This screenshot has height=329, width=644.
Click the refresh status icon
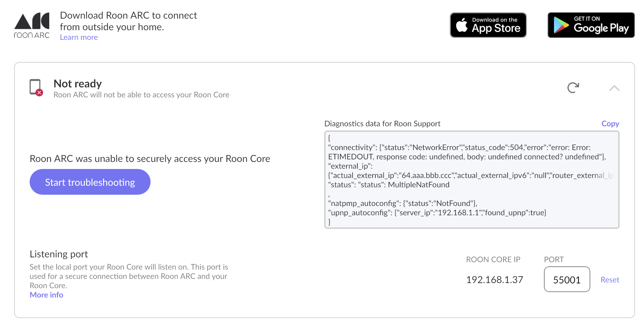[x=573, y=88]
